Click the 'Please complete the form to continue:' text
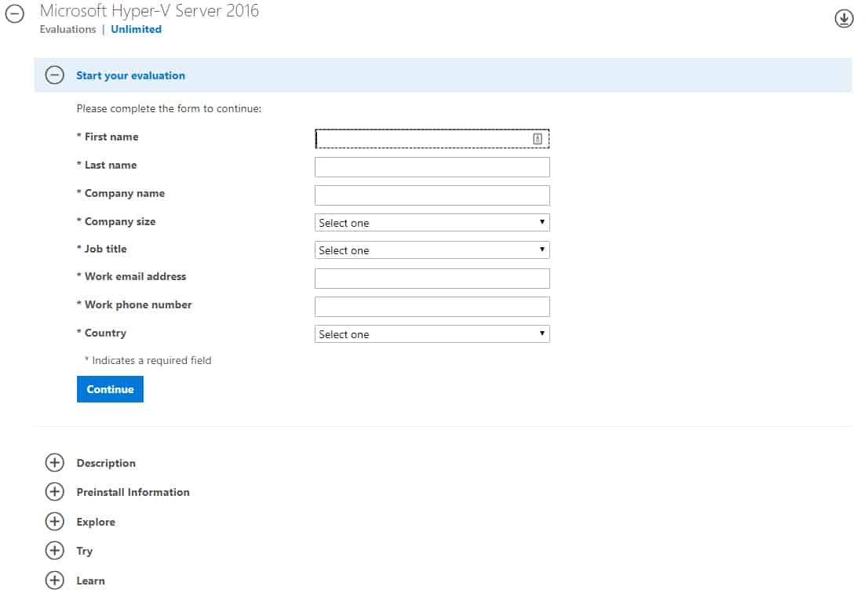The width and height of the screenshot is (868, 612). tap(169, 108)
